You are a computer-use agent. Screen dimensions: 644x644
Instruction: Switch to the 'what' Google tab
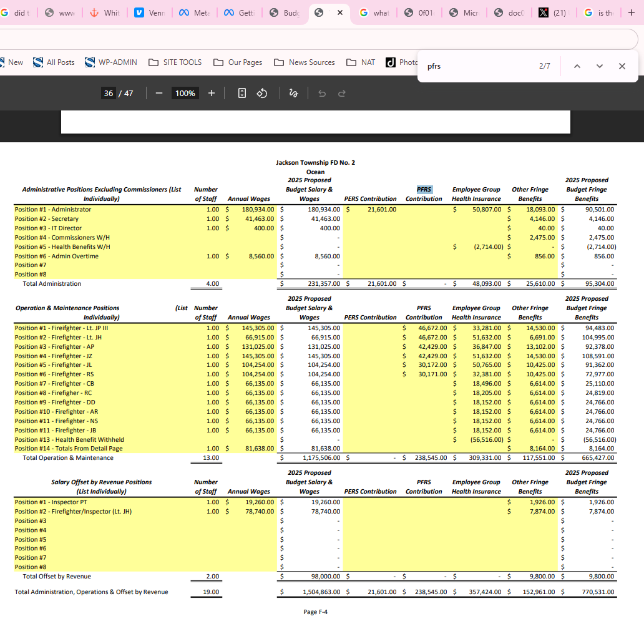coord(376,12)
